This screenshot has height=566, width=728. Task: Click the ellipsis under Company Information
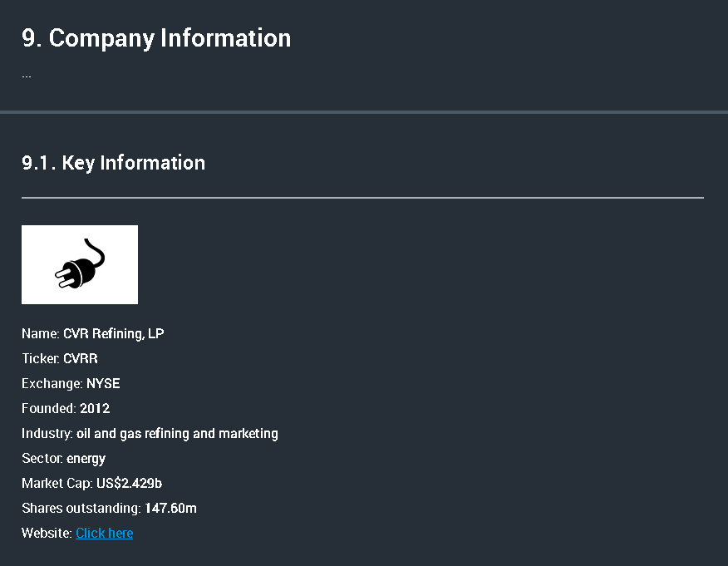click(27, 75)
